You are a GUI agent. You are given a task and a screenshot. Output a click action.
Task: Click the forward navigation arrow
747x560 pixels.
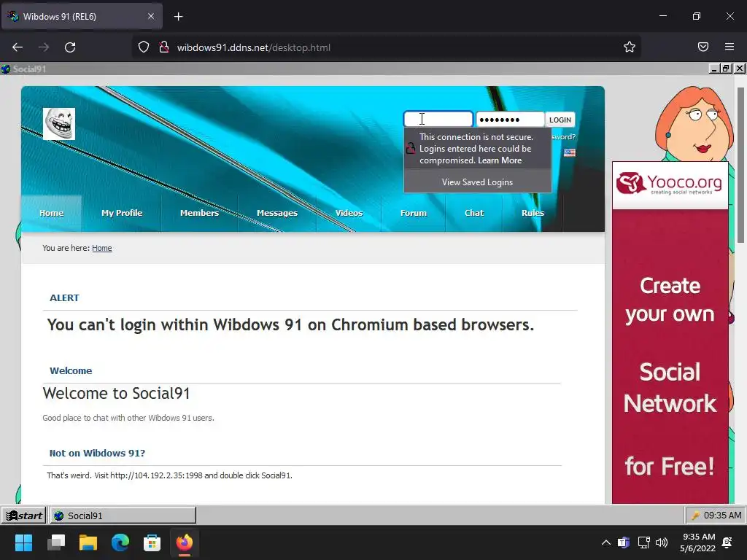point(44,47)
